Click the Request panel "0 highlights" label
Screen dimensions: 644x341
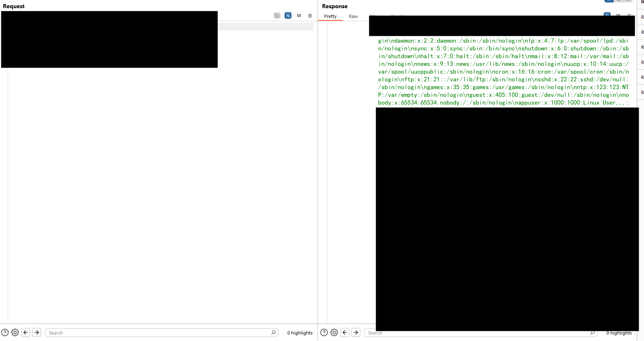pos(300,333)
